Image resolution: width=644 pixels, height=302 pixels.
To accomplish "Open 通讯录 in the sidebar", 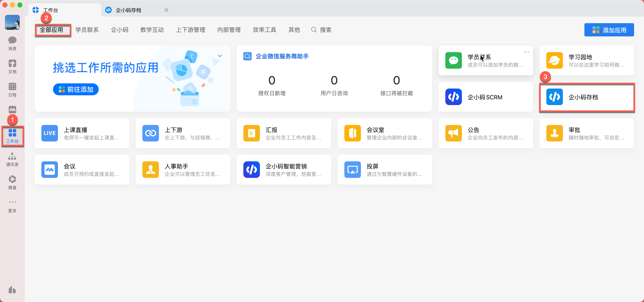I will coord(12,160).
